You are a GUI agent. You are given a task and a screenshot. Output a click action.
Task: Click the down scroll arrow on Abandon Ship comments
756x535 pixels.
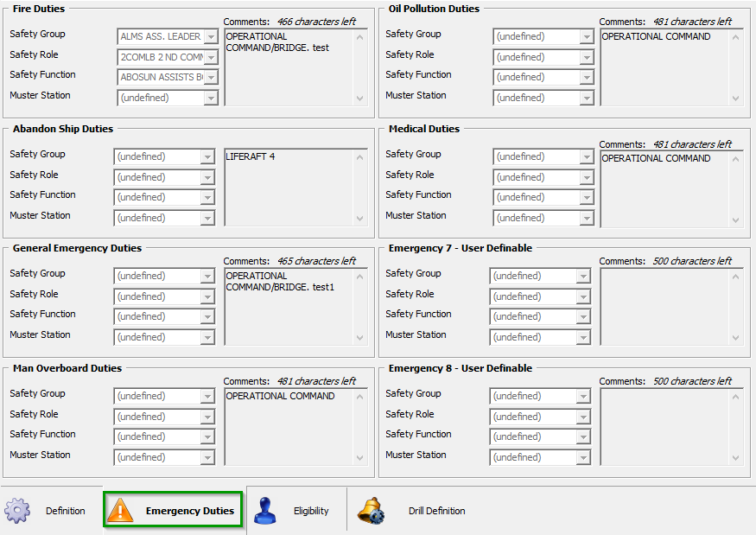pyautogui.click(x=358, y=219)
